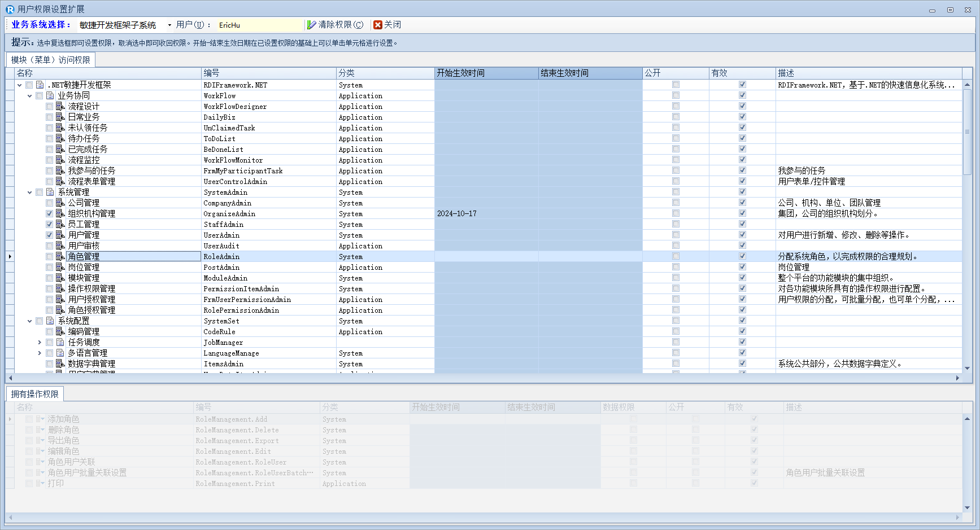This screenshot has width=980, height=530.
Task: Expand the 任务调度 tree node
Action: [x=40, y=343]
